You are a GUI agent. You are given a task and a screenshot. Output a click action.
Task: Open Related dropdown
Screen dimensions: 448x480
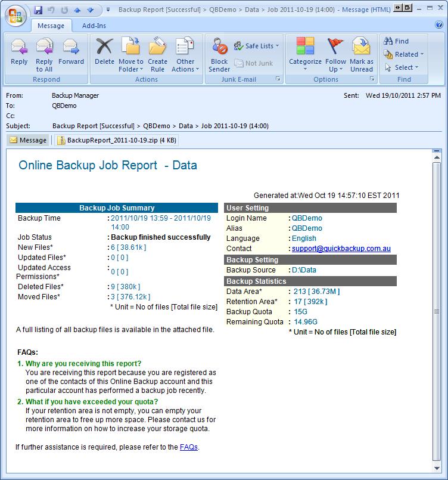tap(404, 54)
